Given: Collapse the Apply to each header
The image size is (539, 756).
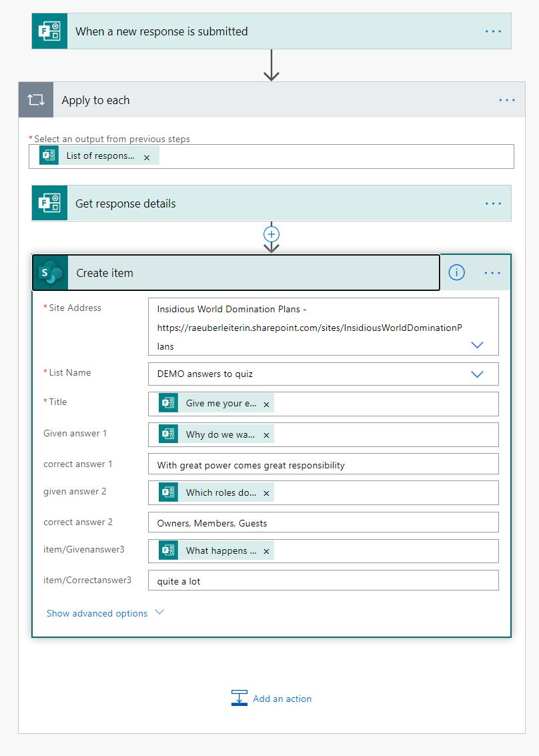Looking at the screenshot, I should [x=272, y=100].
